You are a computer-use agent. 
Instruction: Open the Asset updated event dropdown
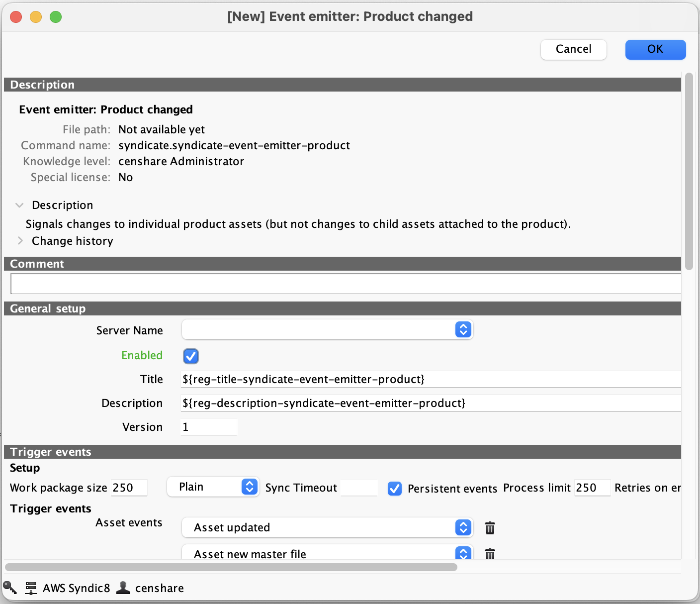[x=327, y=527]
